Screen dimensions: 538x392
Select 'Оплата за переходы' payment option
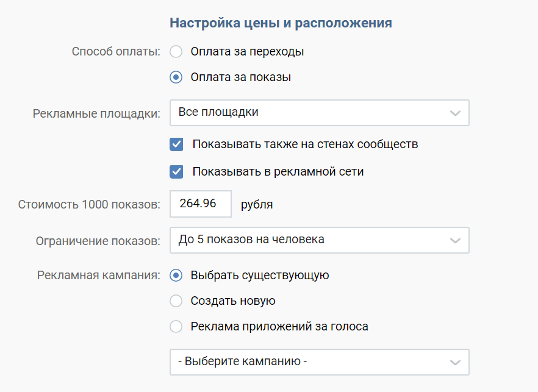tap(176, 52)
